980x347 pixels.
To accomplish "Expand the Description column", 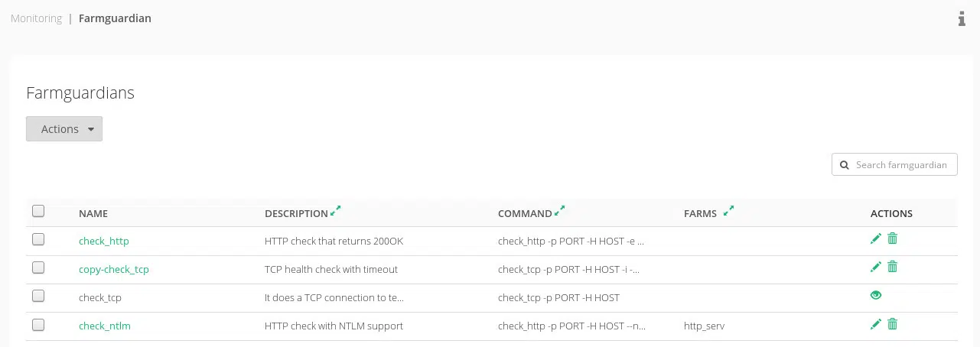I will tap(335, 211).
